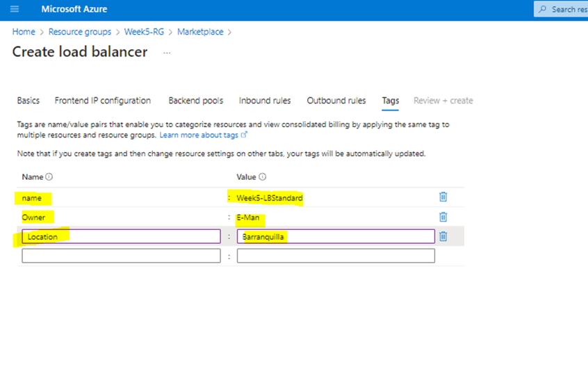
Task: Click the search magnifier icon
Action: click(x=542, y=9)
